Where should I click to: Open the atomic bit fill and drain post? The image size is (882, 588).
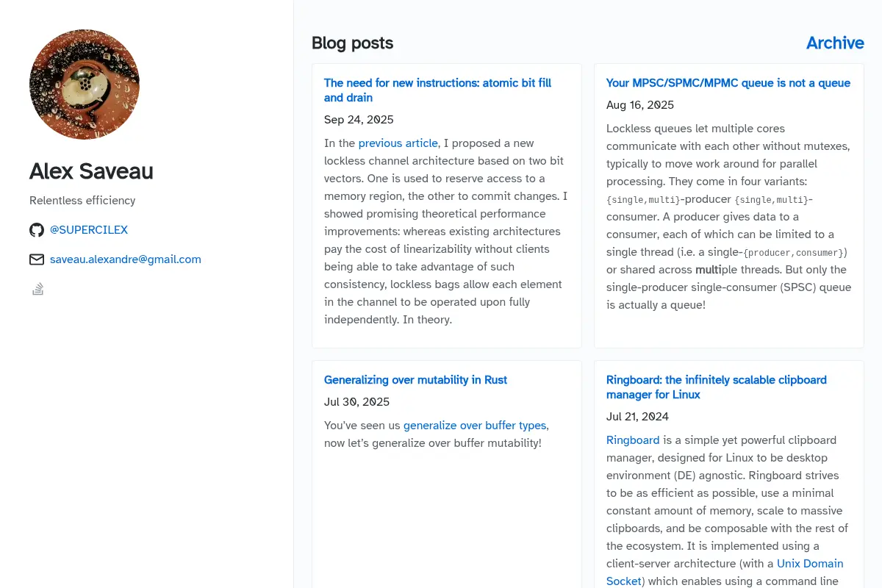tap(437, 90)
